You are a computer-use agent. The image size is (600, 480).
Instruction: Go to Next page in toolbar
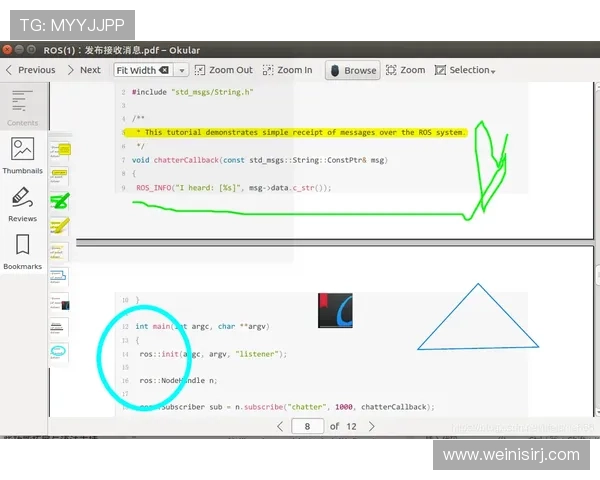coord(84,70)
